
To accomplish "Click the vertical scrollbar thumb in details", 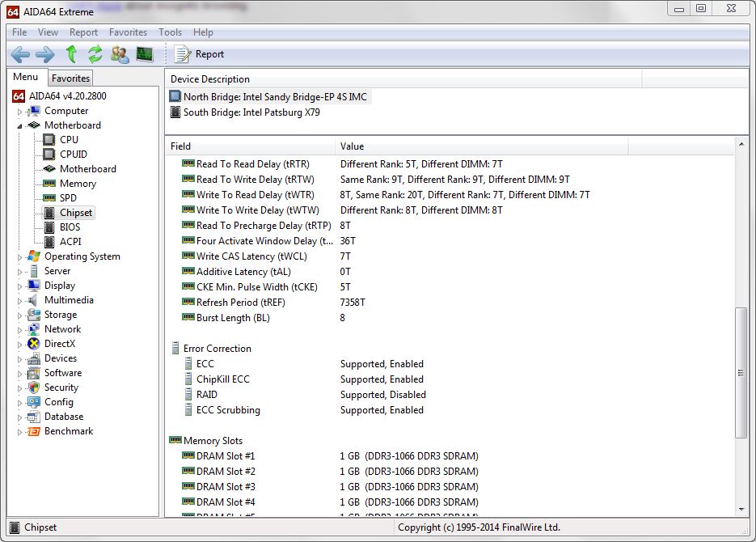I will tap(741, 373).
